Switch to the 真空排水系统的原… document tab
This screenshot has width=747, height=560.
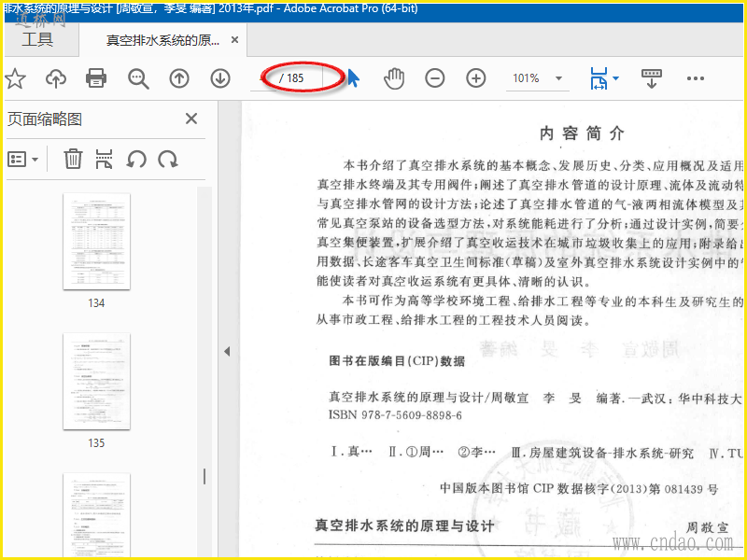click(x=162, y=40)
